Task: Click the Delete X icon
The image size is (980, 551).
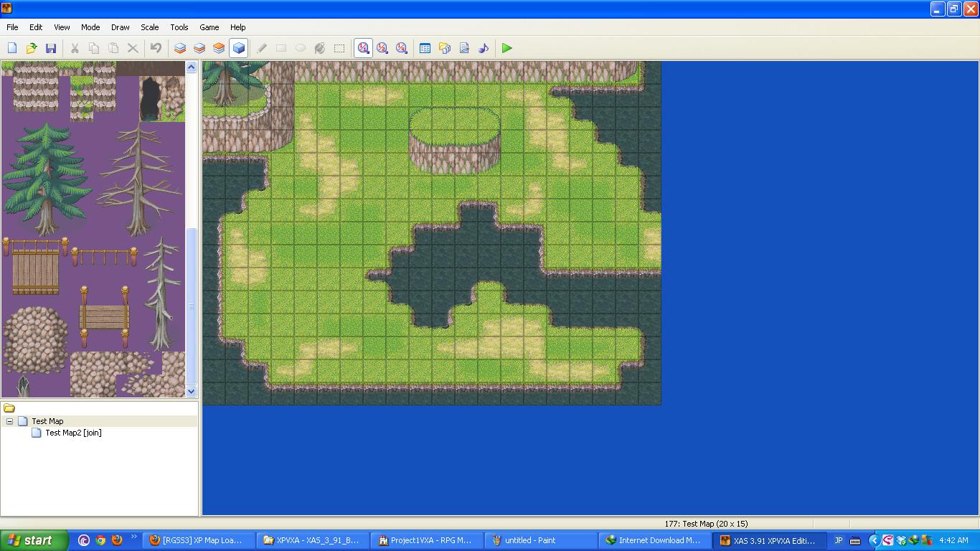Action: 133,48
